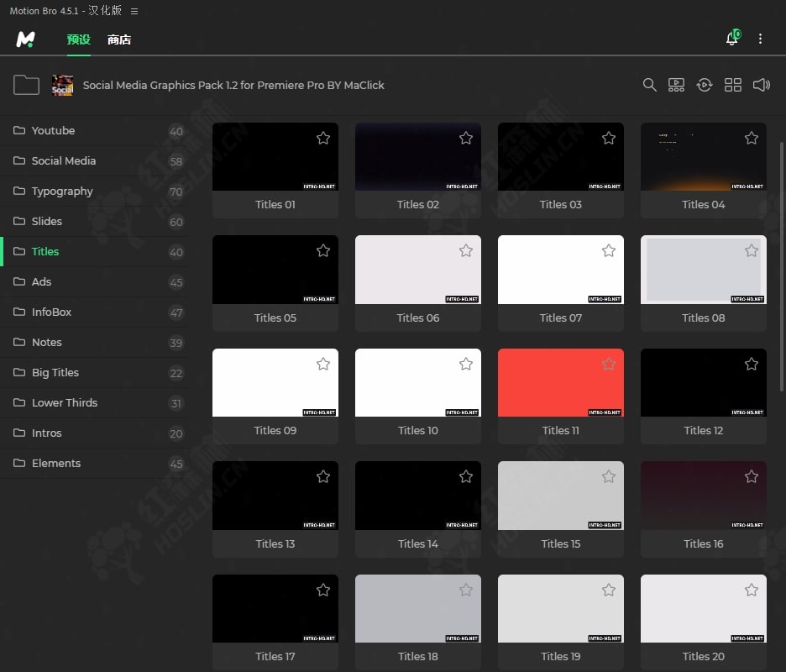Open the search icon in the pack toolbar
The image size is (786, 672).
[649, 85]
